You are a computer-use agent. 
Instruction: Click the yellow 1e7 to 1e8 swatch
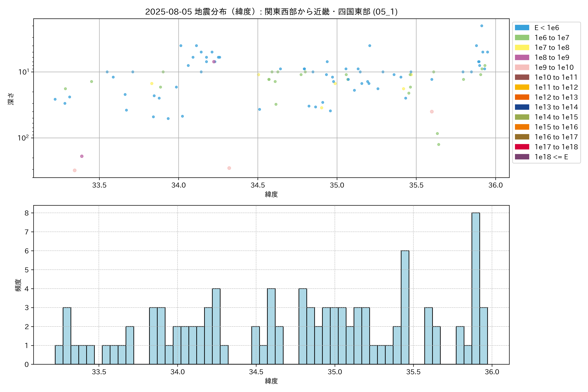[x=522, y=48]
